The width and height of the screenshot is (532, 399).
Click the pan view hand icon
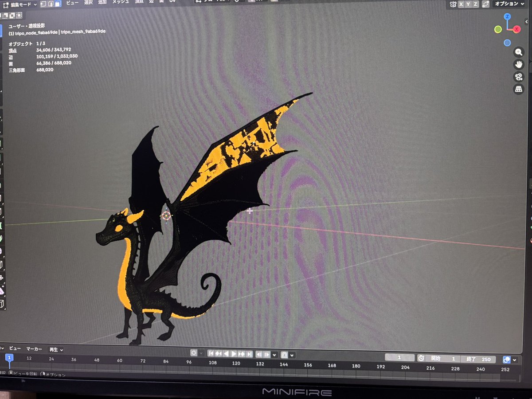coord(519,65)
